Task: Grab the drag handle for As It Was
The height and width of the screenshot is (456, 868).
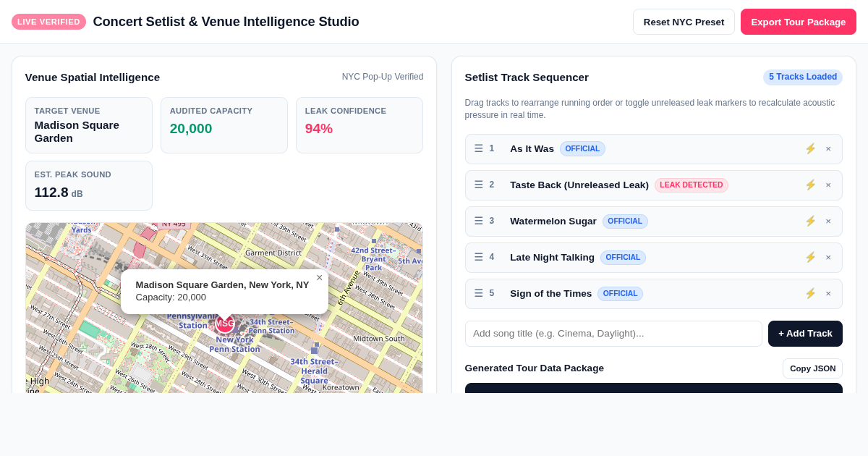Action: tap(478, 148)
